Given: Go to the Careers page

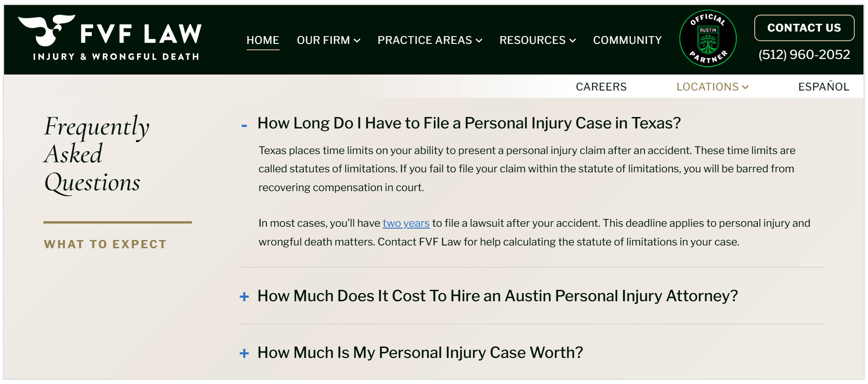Looking at the screenshot, I should 602,86.
